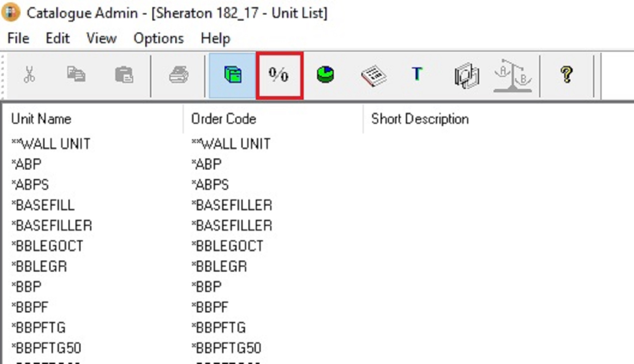Click the A/B balance scales icon
Image resolution: width=634 pixels, height=364 pixels.
[x=513, y=75]
